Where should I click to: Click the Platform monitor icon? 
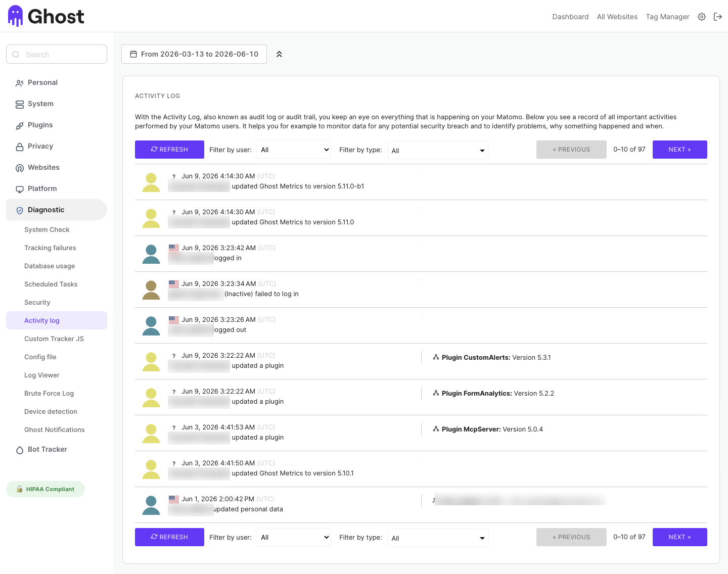pyautogui.click(x=20, y=189)
